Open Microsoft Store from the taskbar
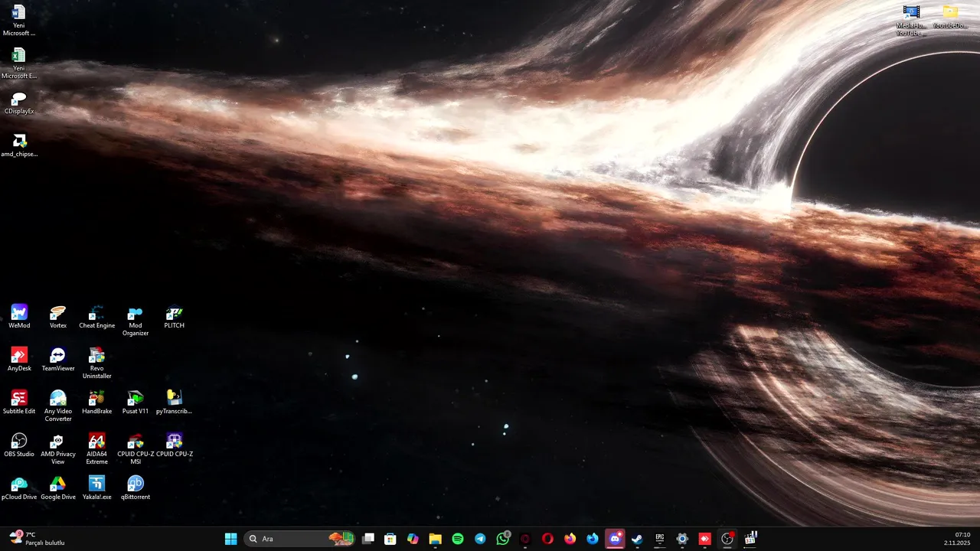Image resolution: width=980 pixels, height=551 pixels. [x=390, y=539]
